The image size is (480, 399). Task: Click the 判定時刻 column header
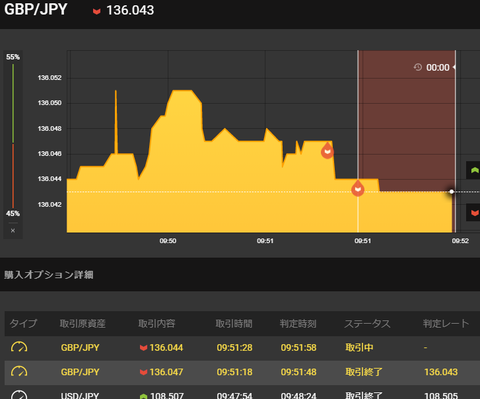coord(298,323)
